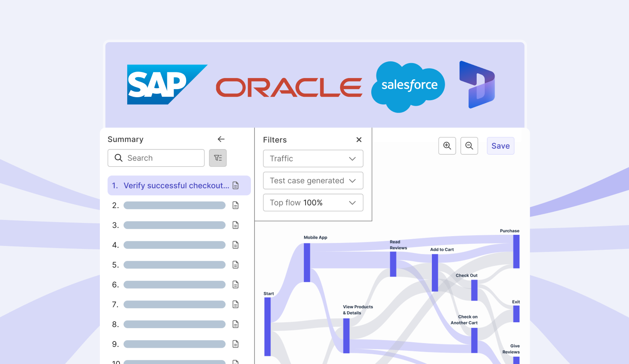Click the SAP logo
629x364 pixels.
167,84
